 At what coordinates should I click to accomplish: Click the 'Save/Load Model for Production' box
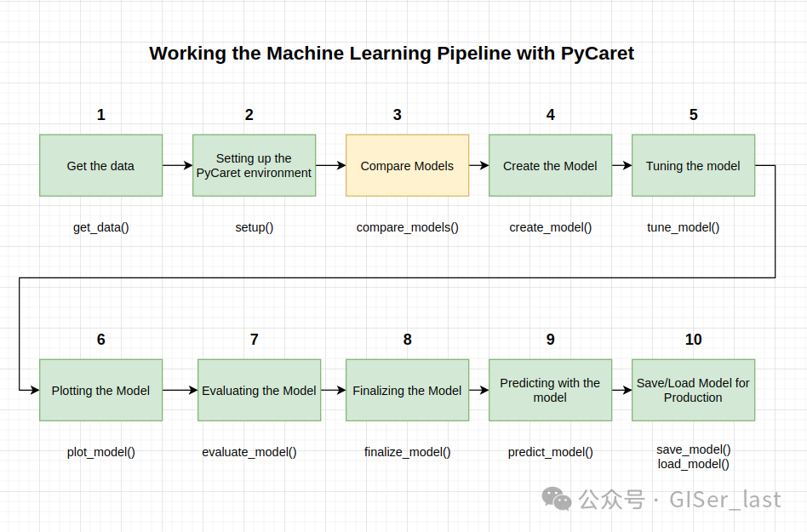click(x=693, y=390)
